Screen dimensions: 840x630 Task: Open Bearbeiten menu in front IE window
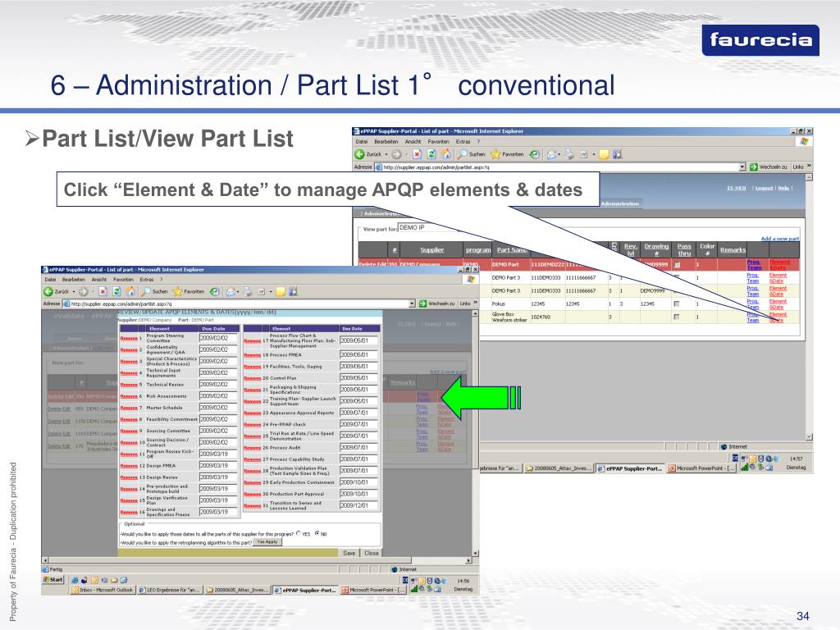point(73,280)
